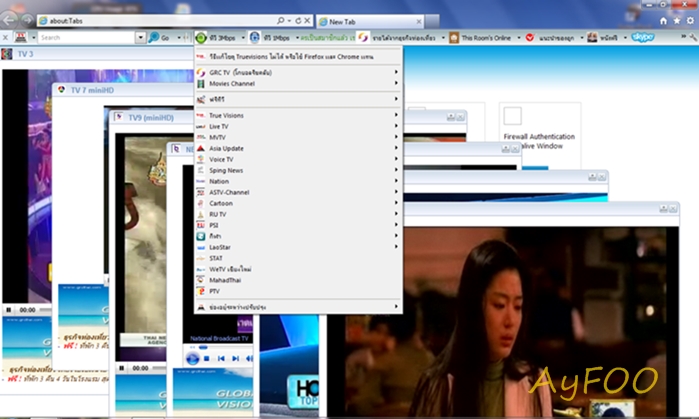Click the Asia Update red triangle icon

point(201,148)
